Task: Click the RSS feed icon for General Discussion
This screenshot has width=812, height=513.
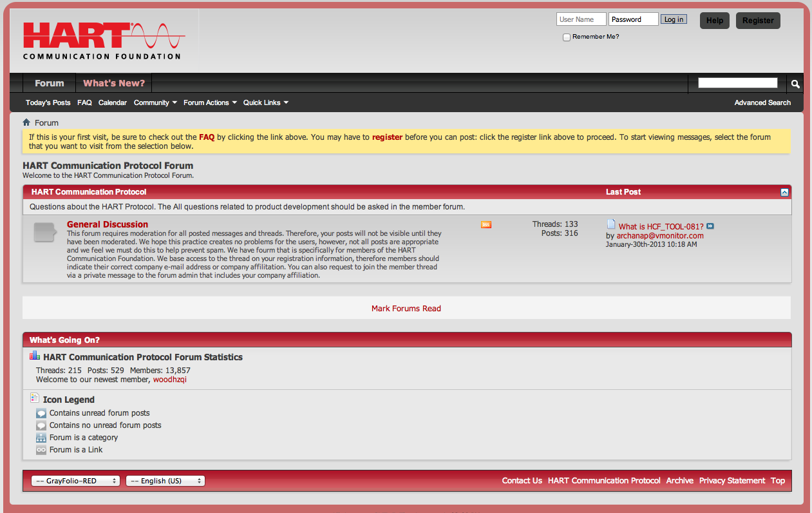Action: 486,224
